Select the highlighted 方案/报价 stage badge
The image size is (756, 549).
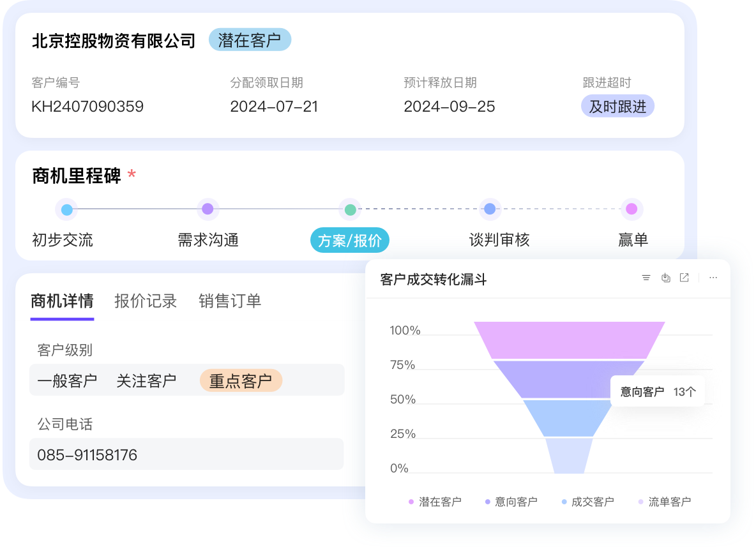click(349, 240)
